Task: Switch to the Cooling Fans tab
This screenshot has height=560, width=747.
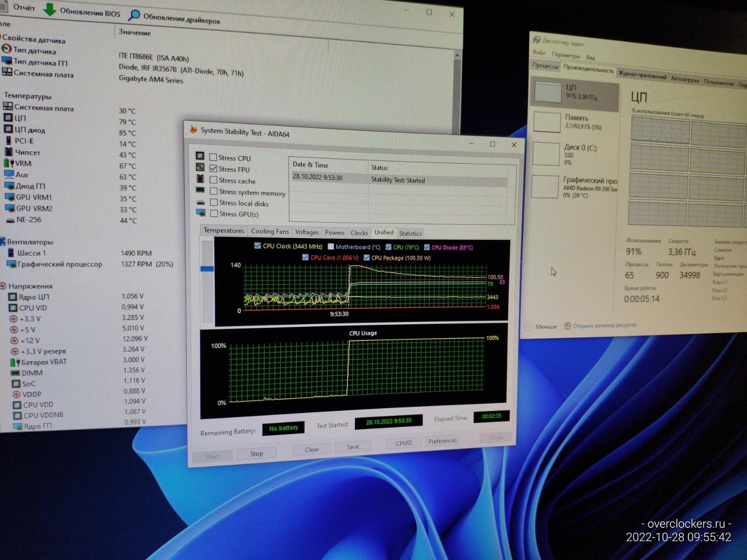Action: coord(270,231)
